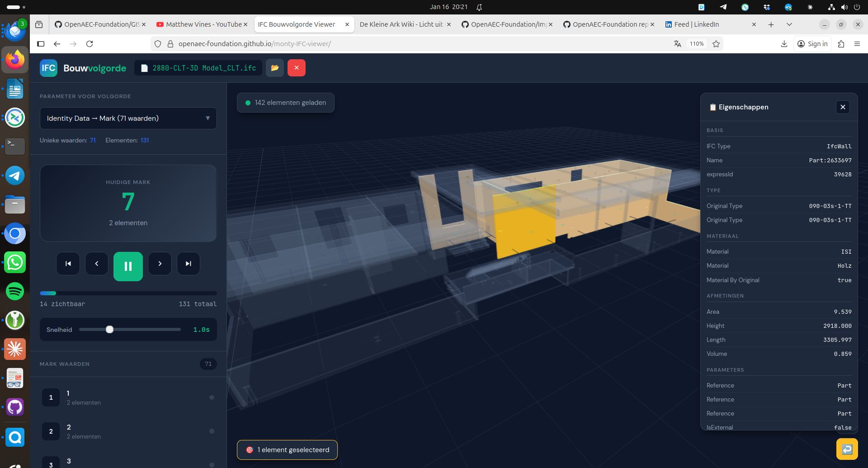
Task: Close the Eigenschappen properties panel
Action: [843, 107]
